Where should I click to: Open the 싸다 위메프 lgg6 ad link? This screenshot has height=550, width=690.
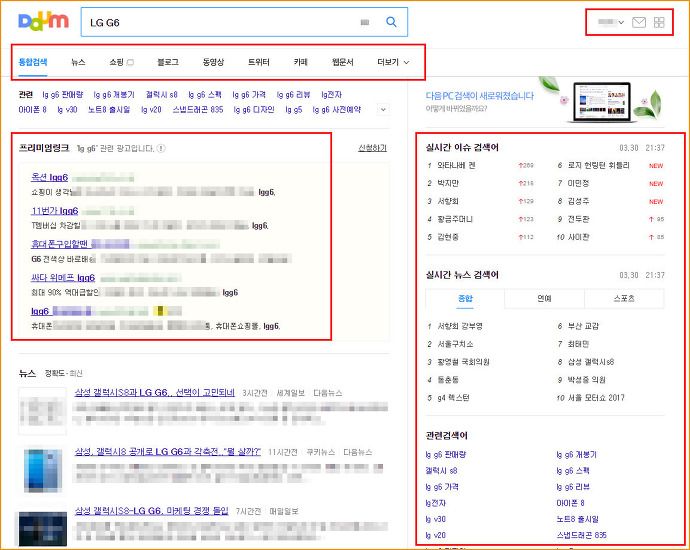[x=63, y=278]
